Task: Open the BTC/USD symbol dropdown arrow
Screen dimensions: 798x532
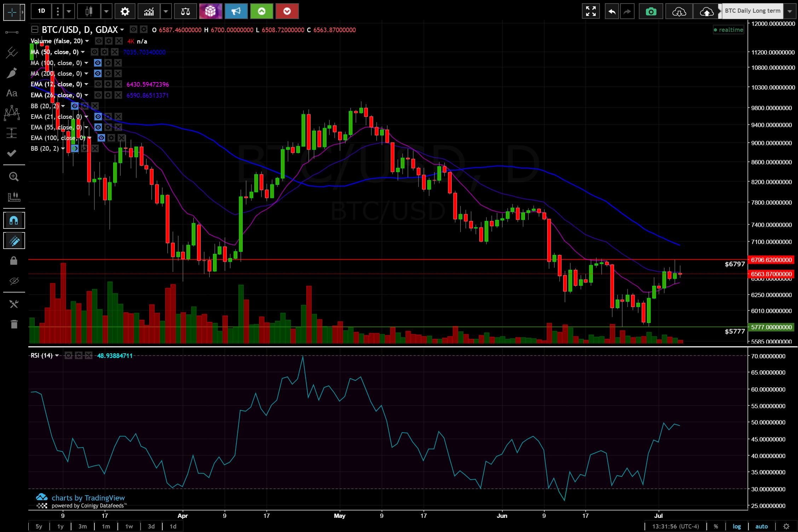Action: (x=122, y=30)
